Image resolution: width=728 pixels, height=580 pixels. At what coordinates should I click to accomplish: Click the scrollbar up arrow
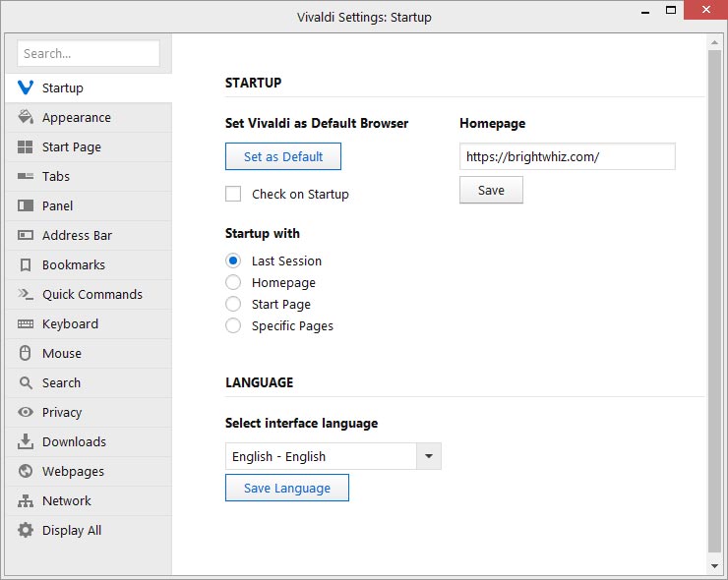click(714, 42)
